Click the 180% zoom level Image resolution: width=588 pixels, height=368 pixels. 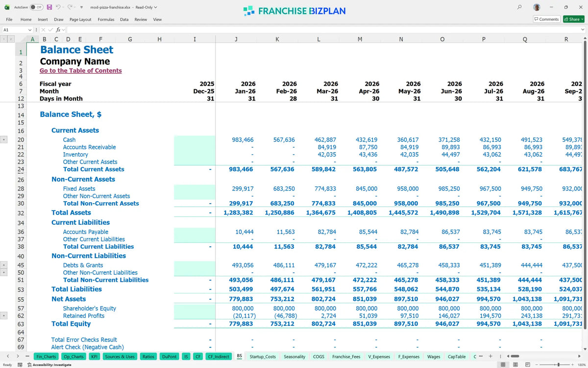tap(581, 365)
